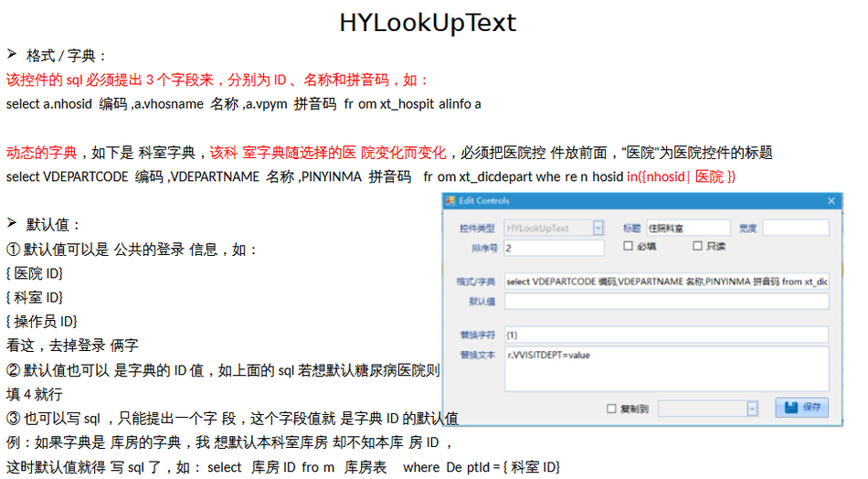Click the 格式/字典 SQL text field
The image size is (868, 479).
[x=666, y=282]
